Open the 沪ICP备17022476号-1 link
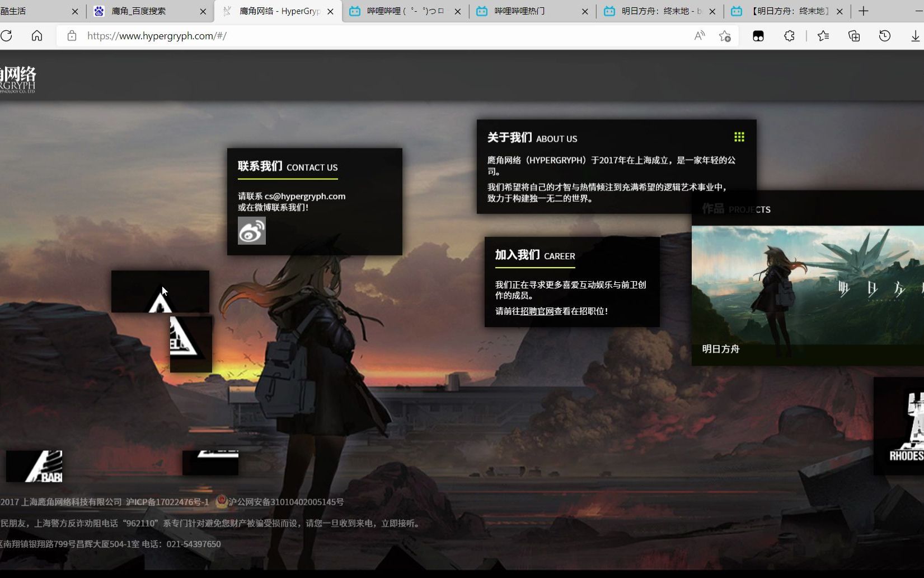Screen dimensions: 924x578 tap(167, 502)
